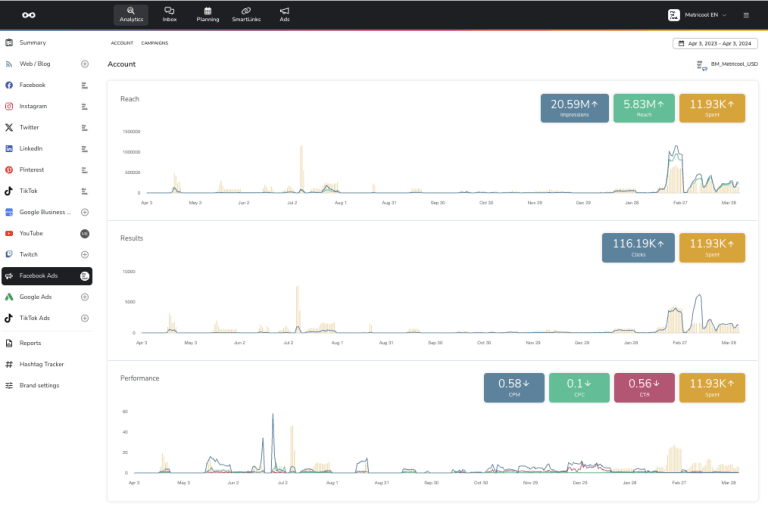Select Instagram in the sidebar
Viewport: 768px width, 507px height.
[33, 106]
